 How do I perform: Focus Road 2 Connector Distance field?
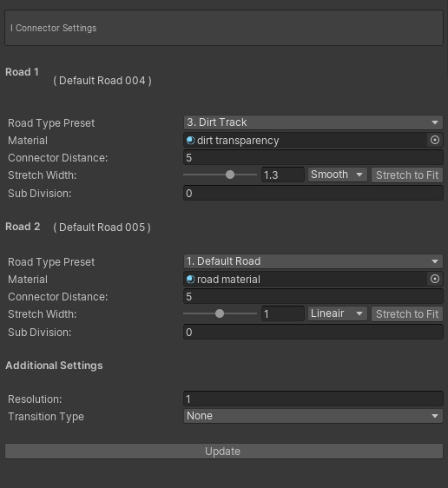[x=313, y=296]
